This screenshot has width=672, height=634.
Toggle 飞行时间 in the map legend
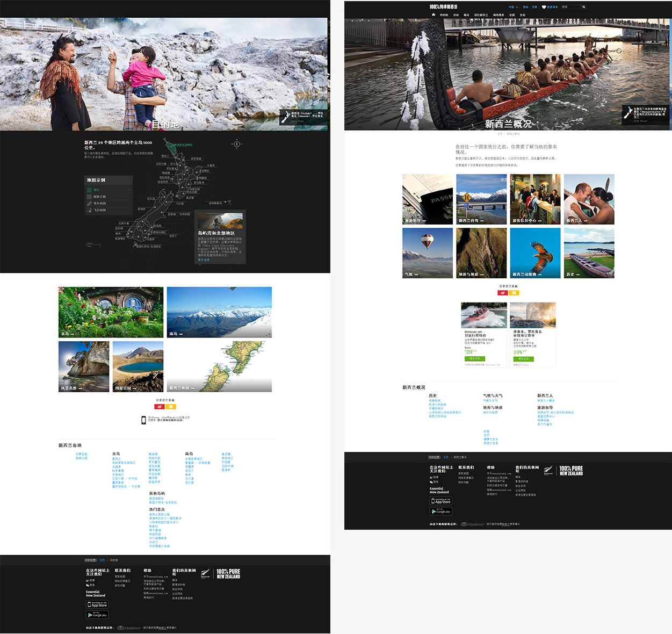[99, 210]
